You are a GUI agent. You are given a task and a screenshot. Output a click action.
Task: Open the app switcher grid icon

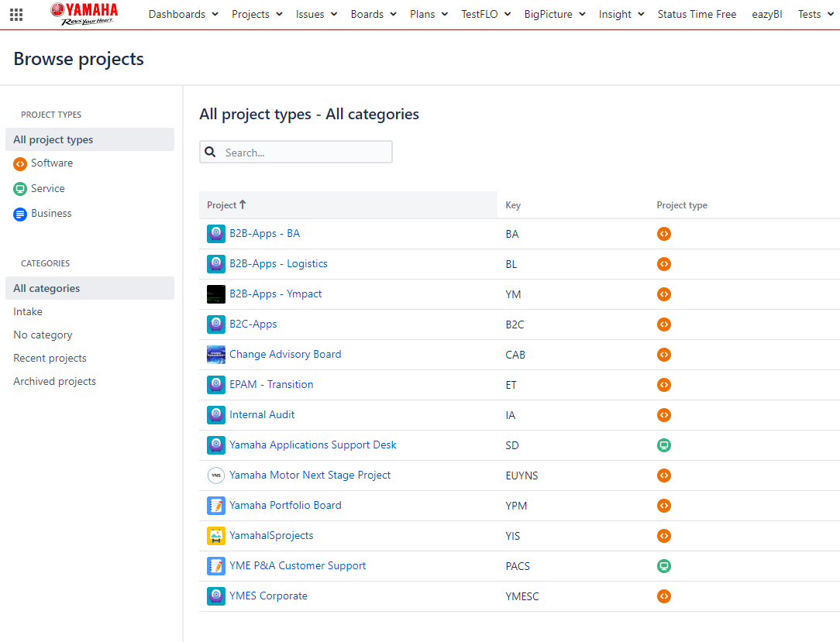point(16,15)
